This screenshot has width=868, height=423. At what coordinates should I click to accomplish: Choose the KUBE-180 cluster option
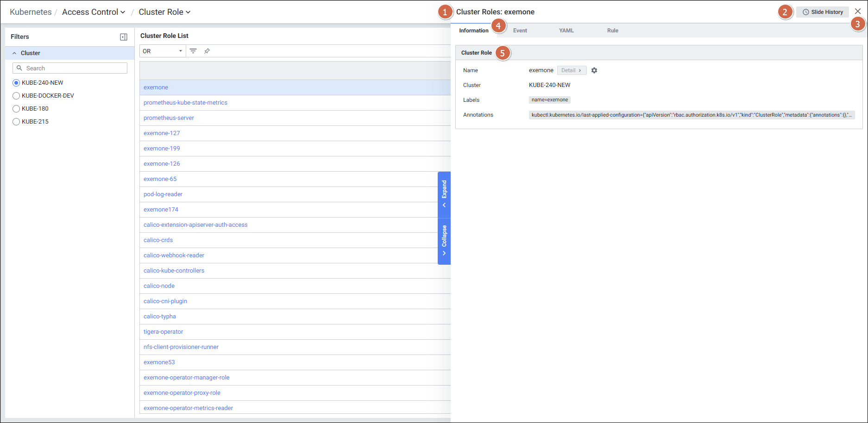click(x=16, y=109)
